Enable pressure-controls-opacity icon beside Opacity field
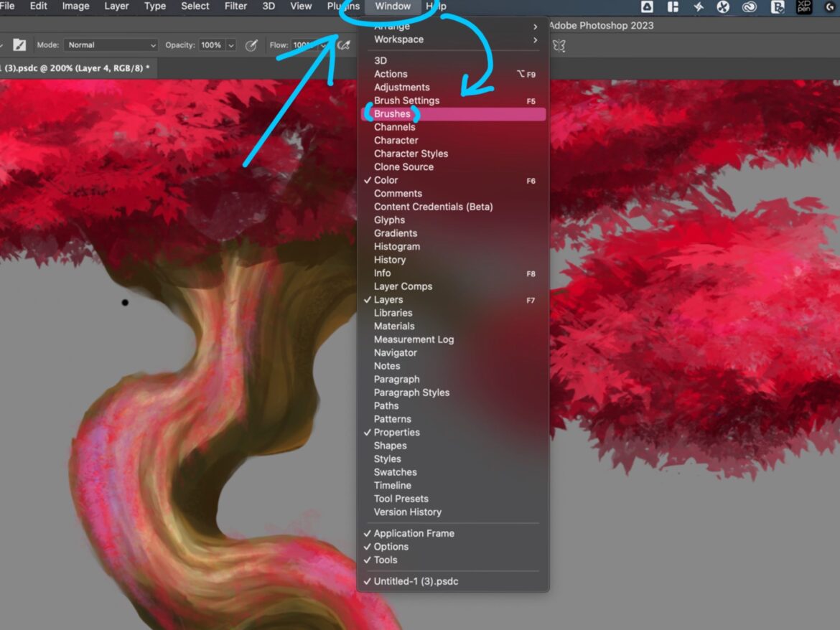 pyautogui.click(x=251, y=44)
